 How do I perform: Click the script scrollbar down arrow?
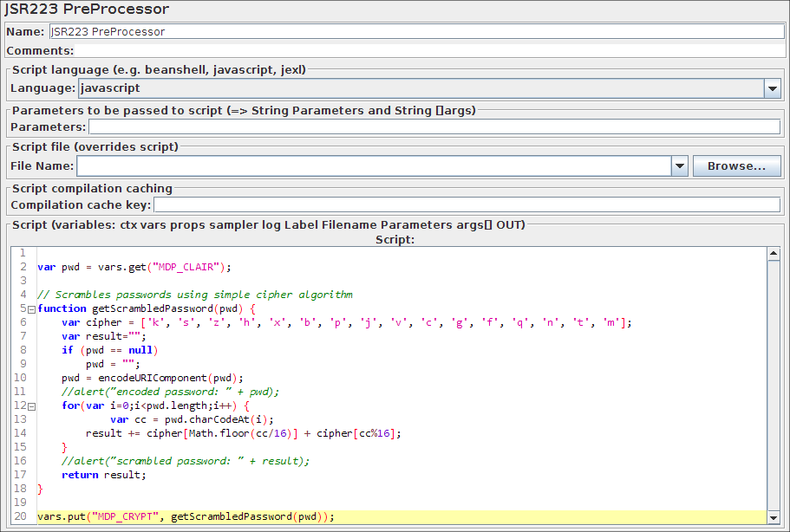coord(773,517)
